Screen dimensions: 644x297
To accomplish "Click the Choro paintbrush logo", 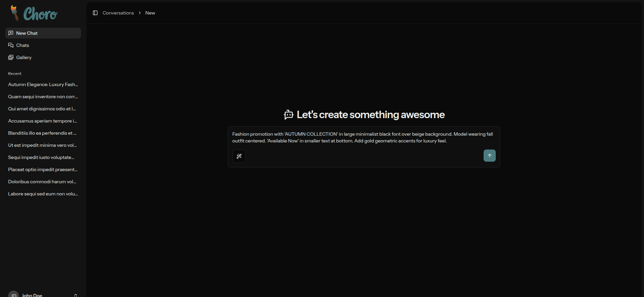I will (14, 13).
